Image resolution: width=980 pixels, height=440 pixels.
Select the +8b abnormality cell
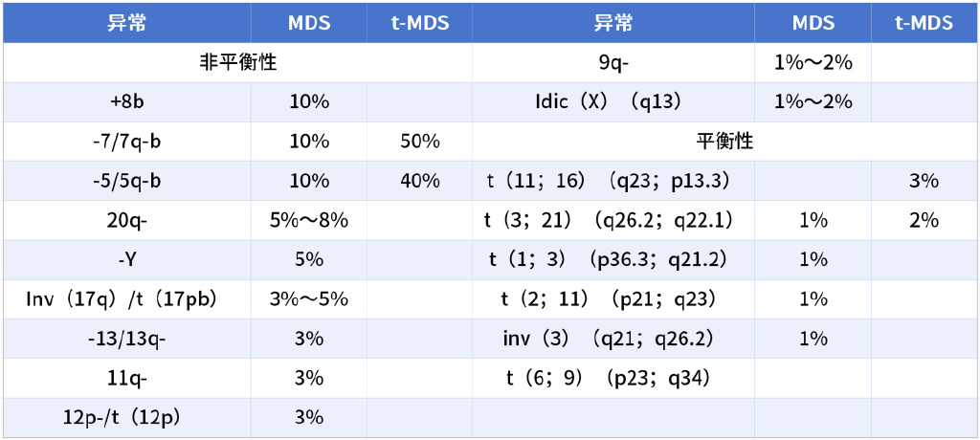(x=127, y=102)
